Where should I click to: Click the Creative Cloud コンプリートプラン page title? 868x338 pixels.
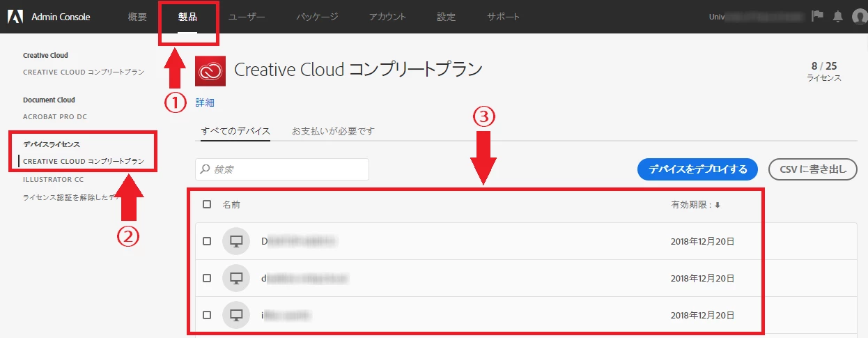[358, 70]
